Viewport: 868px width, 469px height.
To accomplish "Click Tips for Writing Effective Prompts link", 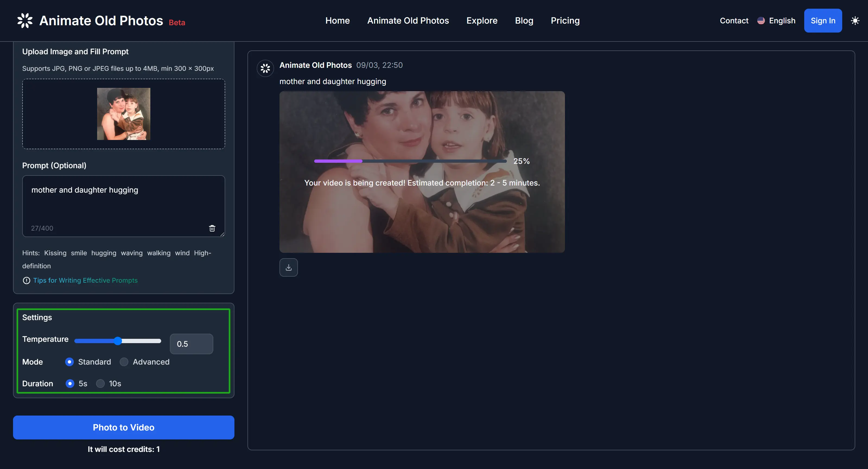I will coord(85,280).
